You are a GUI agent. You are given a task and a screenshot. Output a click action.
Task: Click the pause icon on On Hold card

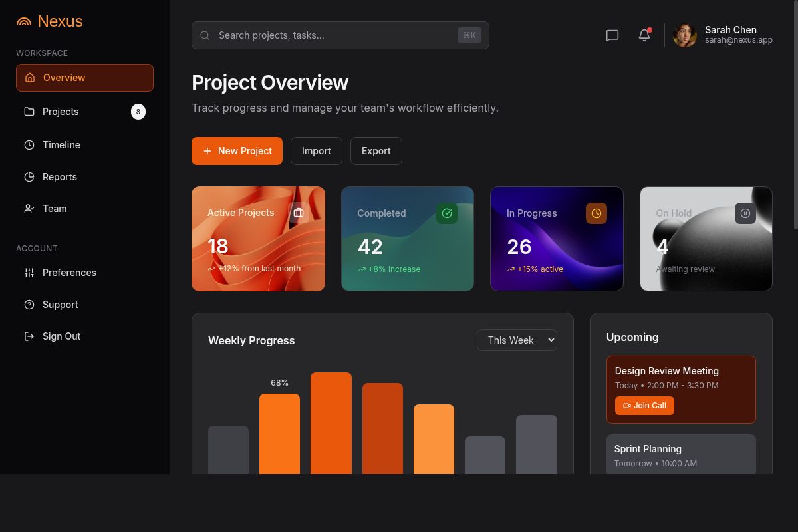pyautogui.click(x=745, y=213)
